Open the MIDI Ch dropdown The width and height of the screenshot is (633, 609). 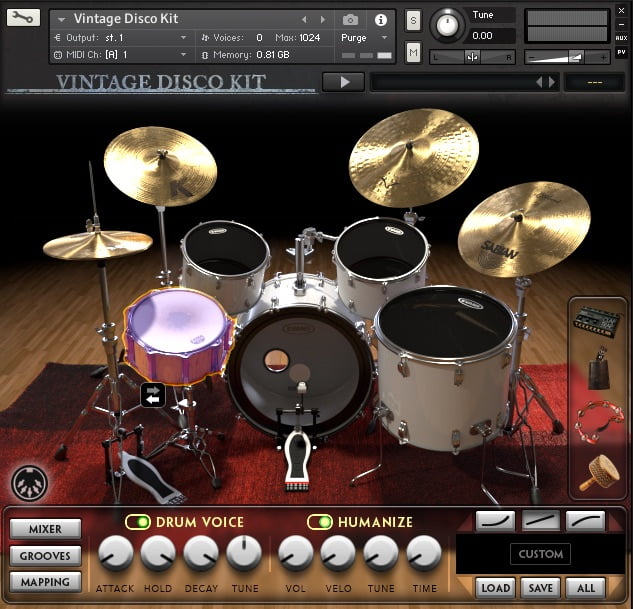point(121,54)
